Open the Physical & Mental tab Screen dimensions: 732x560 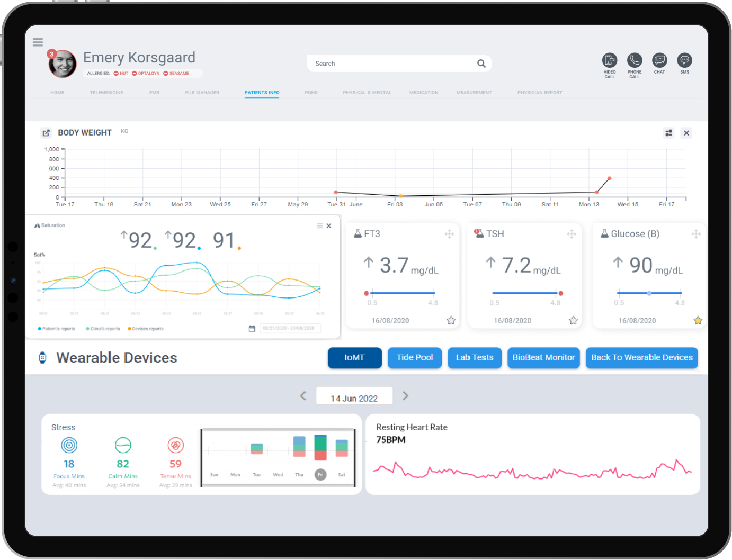point(367,93)
